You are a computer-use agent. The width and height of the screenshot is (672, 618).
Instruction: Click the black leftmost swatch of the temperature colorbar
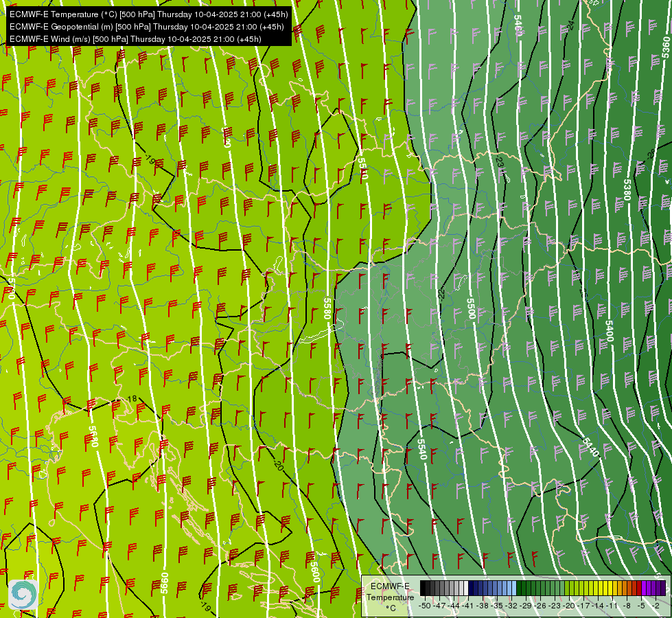point(423,588)
